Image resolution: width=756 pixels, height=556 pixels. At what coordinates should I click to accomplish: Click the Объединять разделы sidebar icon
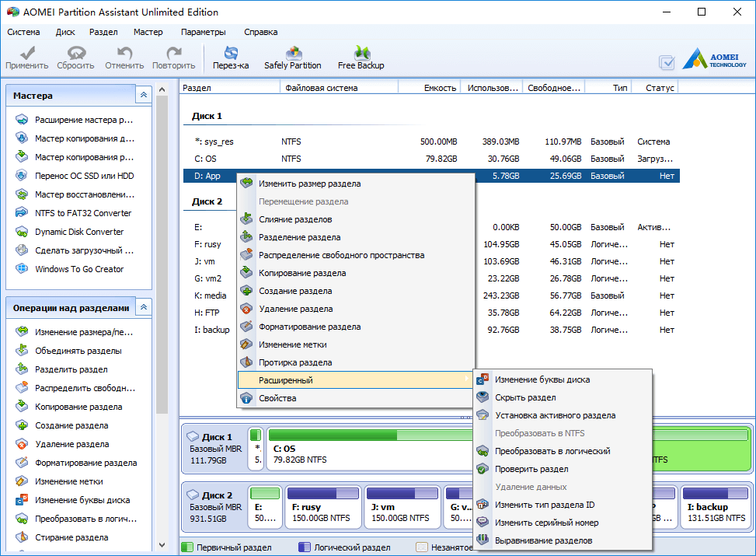click(22, 351)
